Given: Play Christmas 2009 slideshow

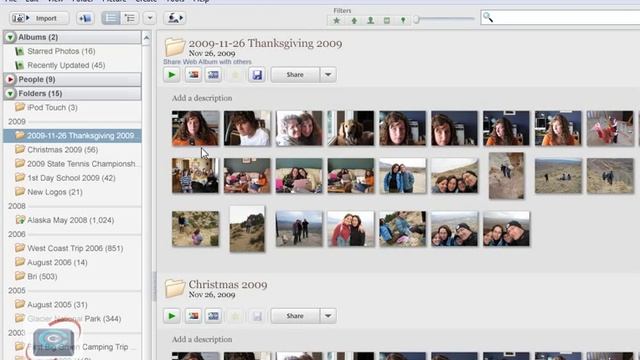Looking at the screenshot, I should 171,316.
